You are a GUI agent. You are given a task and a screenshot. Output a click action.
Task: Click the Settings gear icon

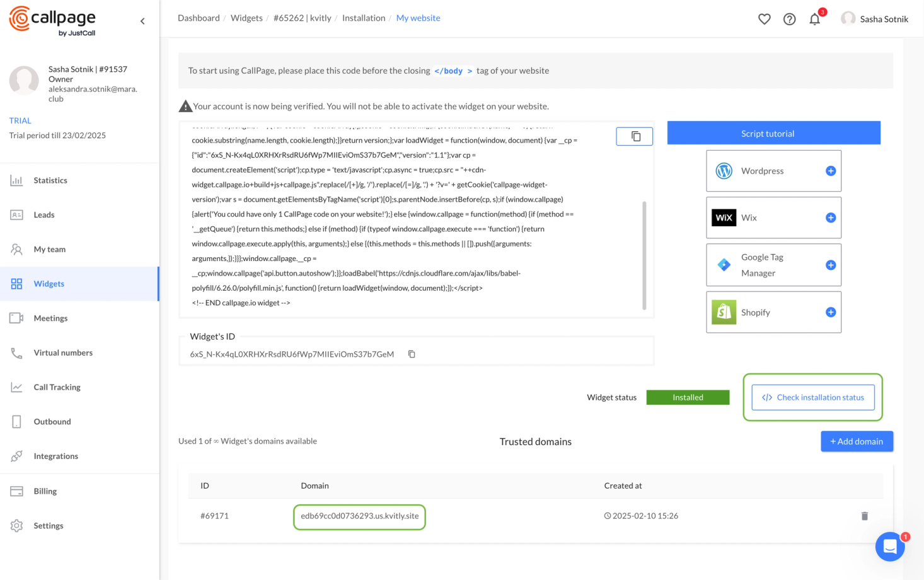pyautogui.click(x=17, y=526)
